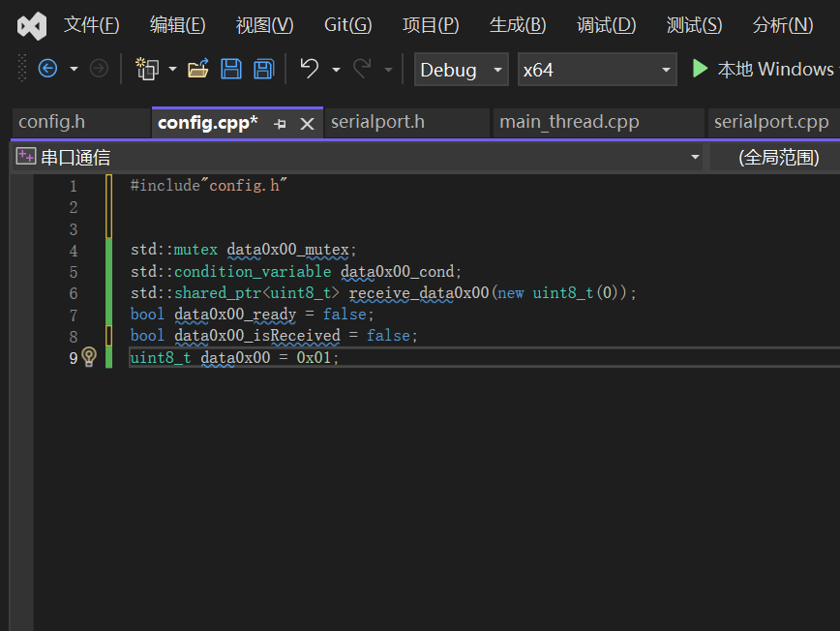Open the 调试(D) menu
Screen dimensions: 840x631
coord(606,25)
